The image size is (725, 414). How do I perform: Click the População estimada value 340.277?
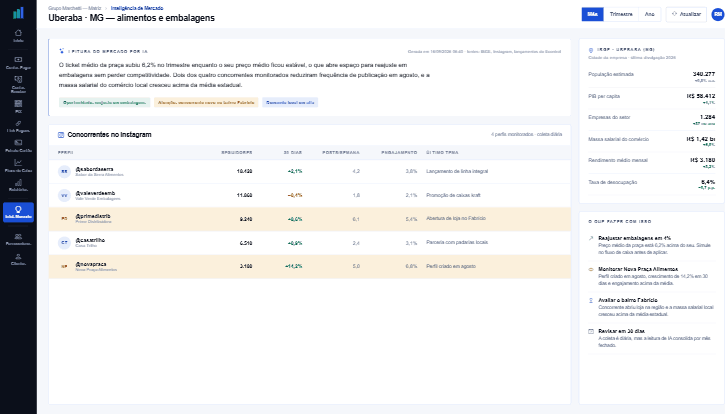(x=704, y=74)
